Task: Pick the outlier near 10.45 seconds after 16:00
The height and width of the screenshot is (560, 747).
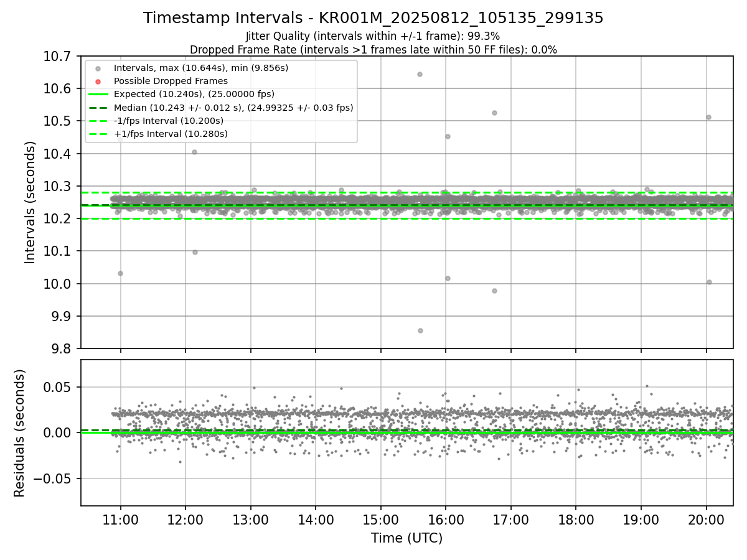Action: (448, 136)
